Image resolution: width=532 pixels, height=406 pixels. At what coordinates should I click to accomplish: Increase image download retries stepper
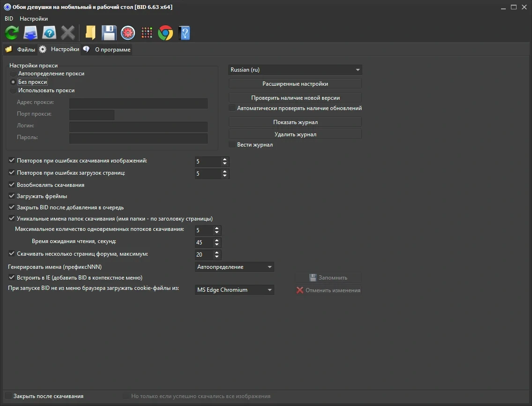pyautogui.click(x=225, y=159)
